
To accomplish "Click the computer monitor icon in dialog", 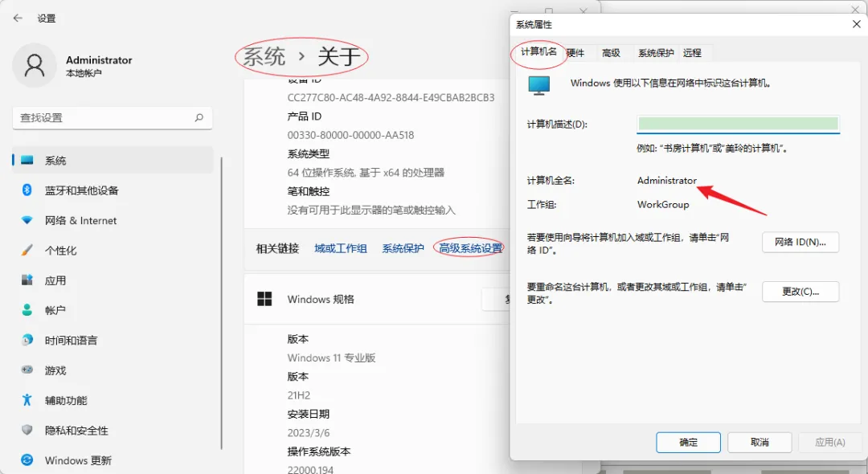I will tap(539, 85).
